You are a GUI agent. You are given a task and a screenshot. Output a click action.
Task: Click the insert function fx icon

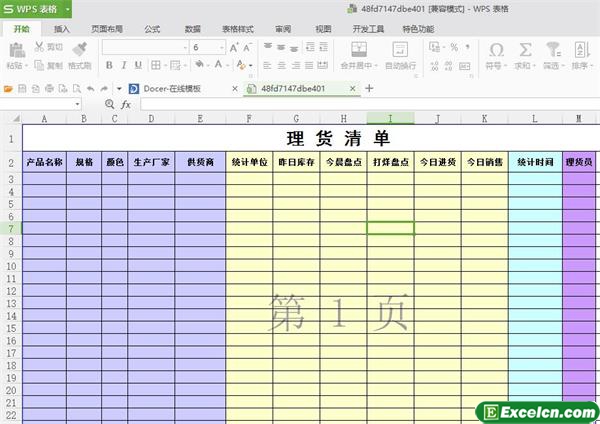coord(126,104)
